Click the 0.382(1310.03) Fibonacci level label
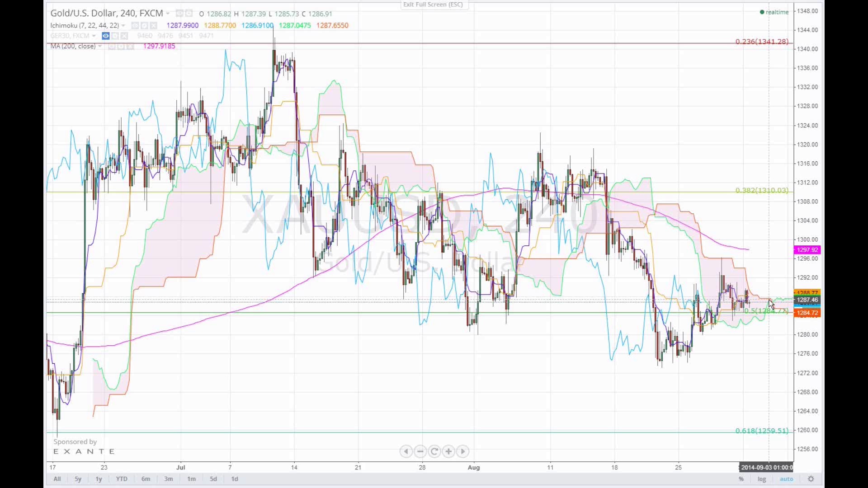Screen dimensions: 868x488 coord(762,190)
